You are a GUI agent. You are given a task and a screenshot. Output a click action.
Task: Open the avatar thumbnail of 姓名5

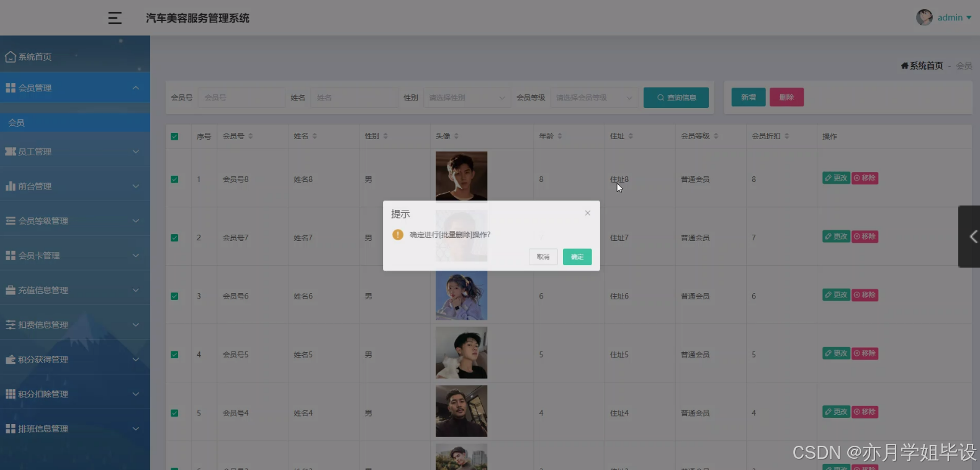[461, 353]
